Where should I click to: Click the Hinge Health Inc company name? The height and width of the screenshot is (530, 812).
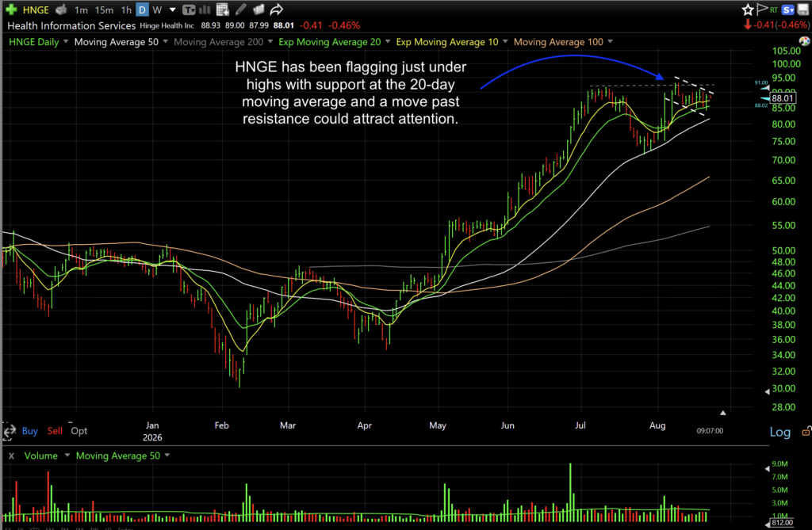[167, 25]
